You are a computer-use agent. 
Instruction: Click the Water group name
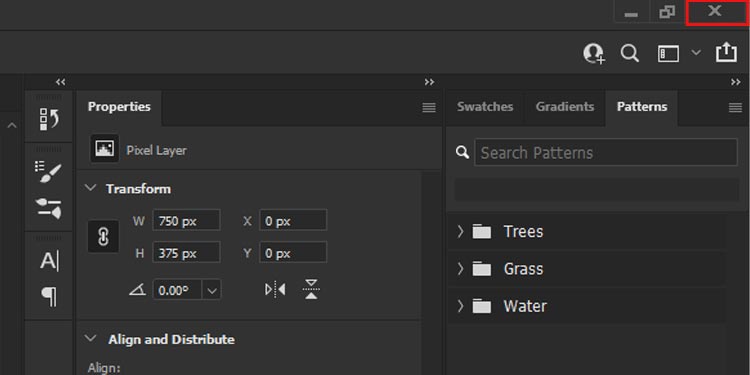[525, 306]
